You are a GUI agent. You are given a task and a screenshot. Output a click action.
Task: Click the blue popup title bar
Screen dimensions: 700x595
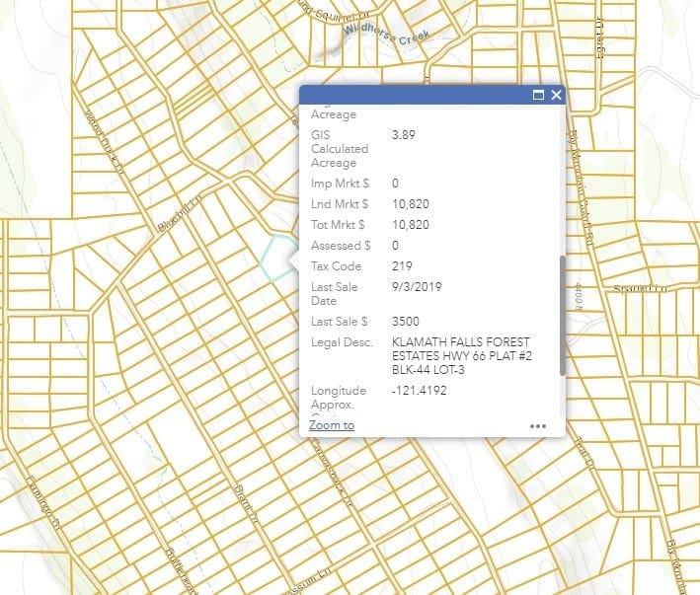pyautogui.click(x=415, y=96)
